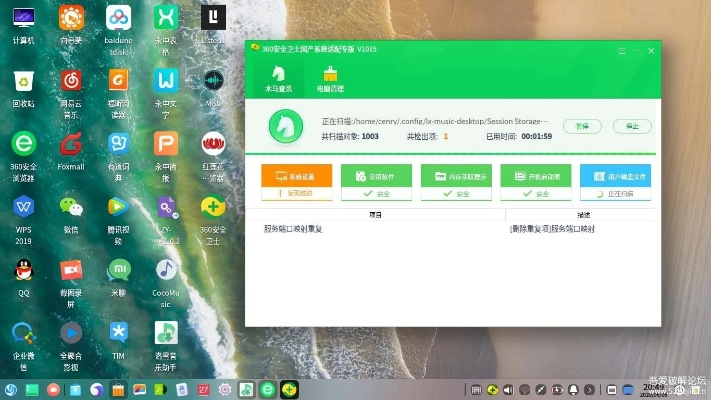Select the 常用软件 scan category
711x400 pixels.
coord(376,175)
